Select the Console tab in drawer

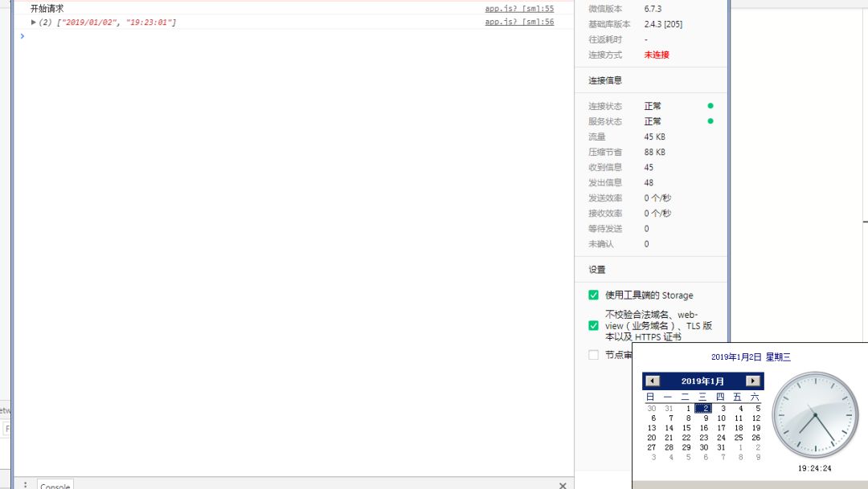55,485
